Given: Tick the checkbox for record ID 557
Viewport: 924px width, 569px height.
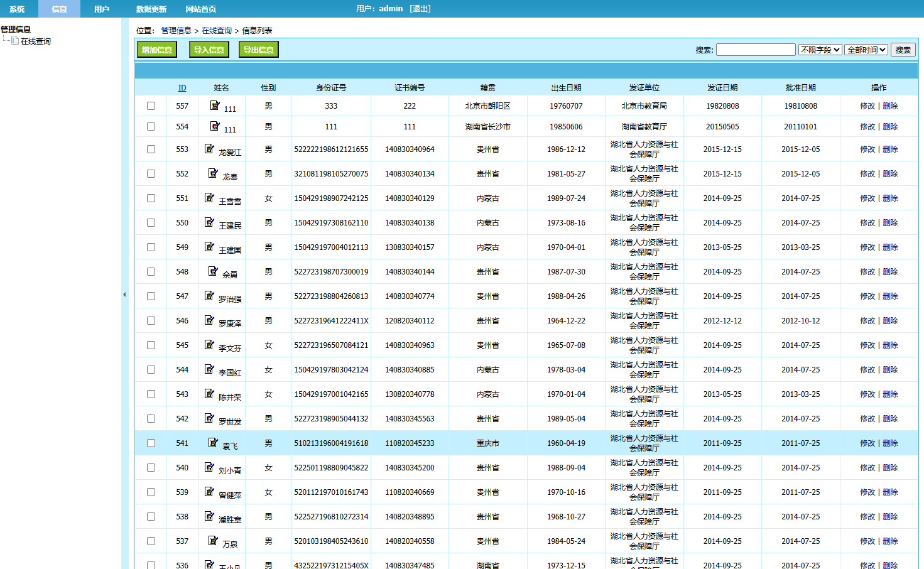Looking at the screenshot, I should coord(151,106).
